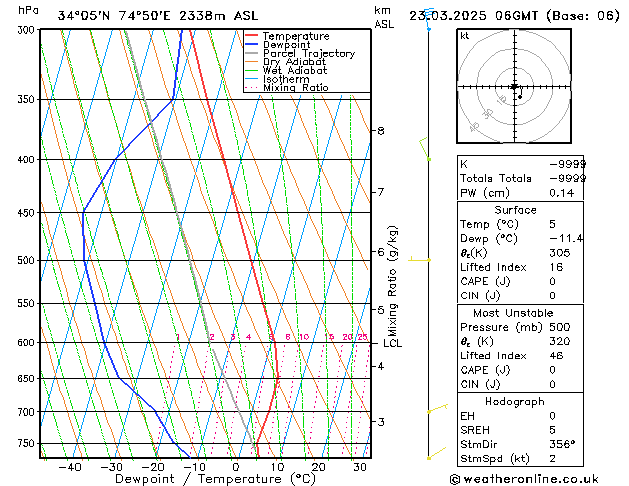629x486 pixels.
Task: Click the LCL level label
Action: [x=392, y=343]
